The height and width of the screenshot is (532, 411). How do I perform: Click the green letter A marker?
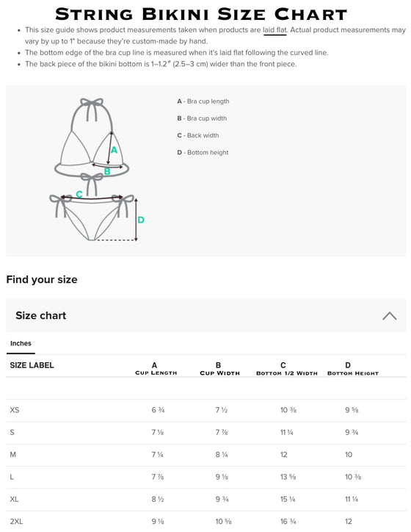coord(114,150)
